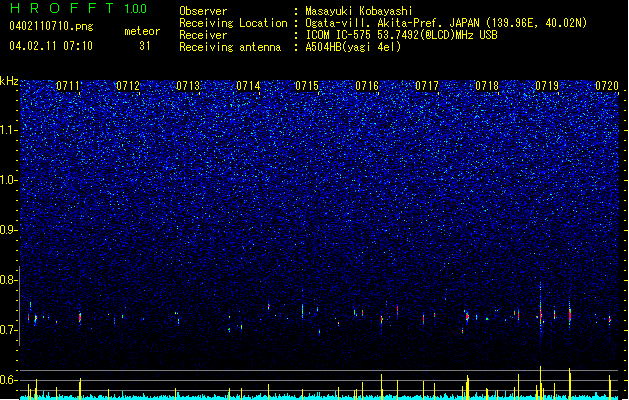Select the Ogata-vill. Akita-Pref. JAPAN location text
The width and height of the screenshot is (629, 400).
coord(446,23)
